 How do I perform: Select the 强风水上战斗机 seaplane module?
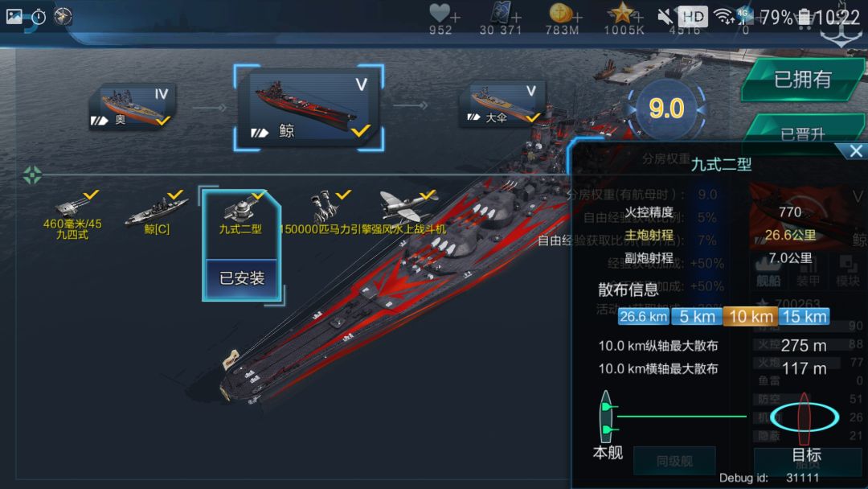tap(408, 212)
